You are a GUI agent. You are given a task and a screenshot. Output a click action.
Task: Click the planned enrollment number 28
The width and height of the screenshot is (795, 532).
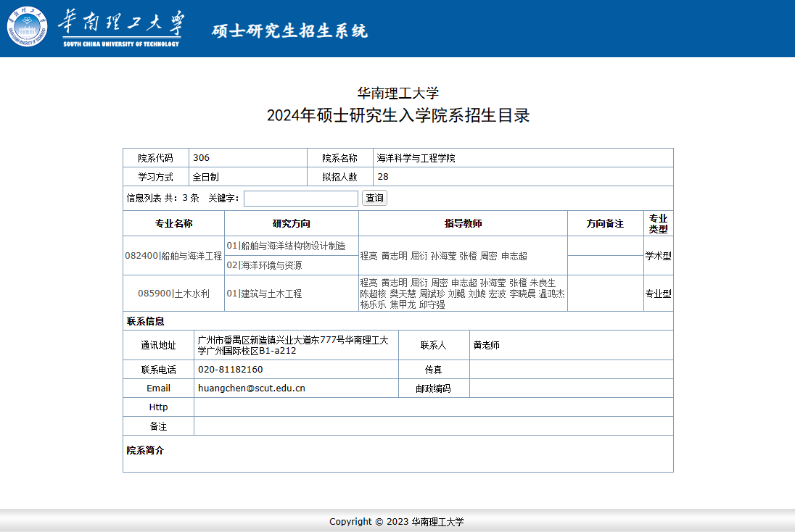click(x=383, y=176)
